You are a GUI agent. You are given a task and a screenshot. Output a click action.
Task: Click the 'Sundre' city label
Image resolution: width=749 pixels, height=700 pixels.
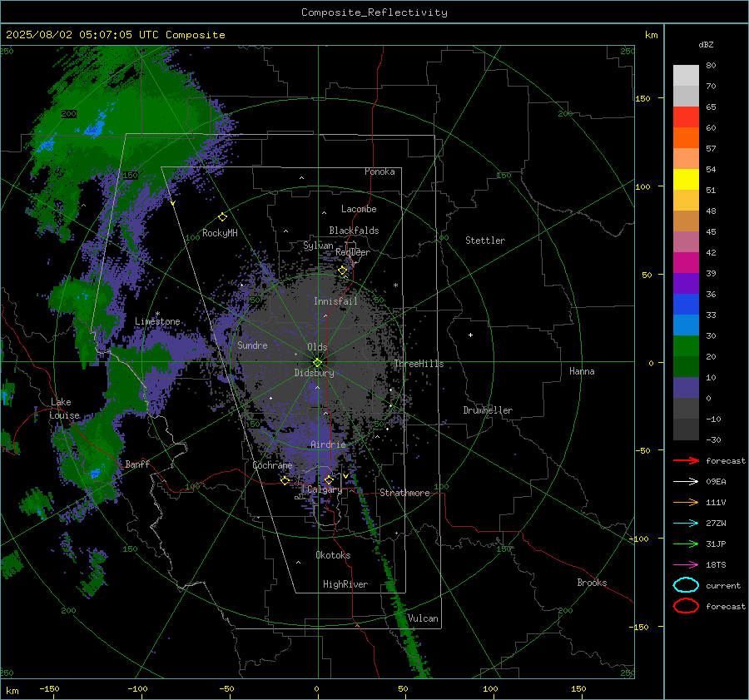[252, 345]
